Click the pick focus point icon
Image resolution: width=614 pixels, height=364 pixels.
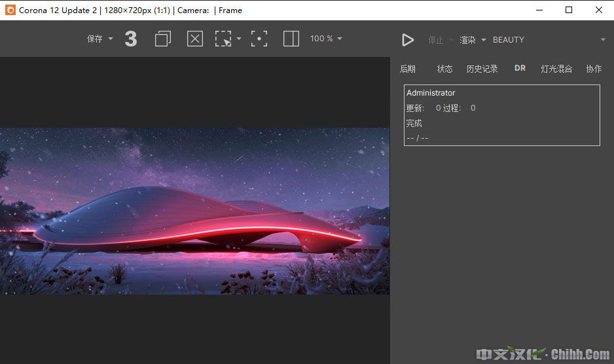coord(259,39)
